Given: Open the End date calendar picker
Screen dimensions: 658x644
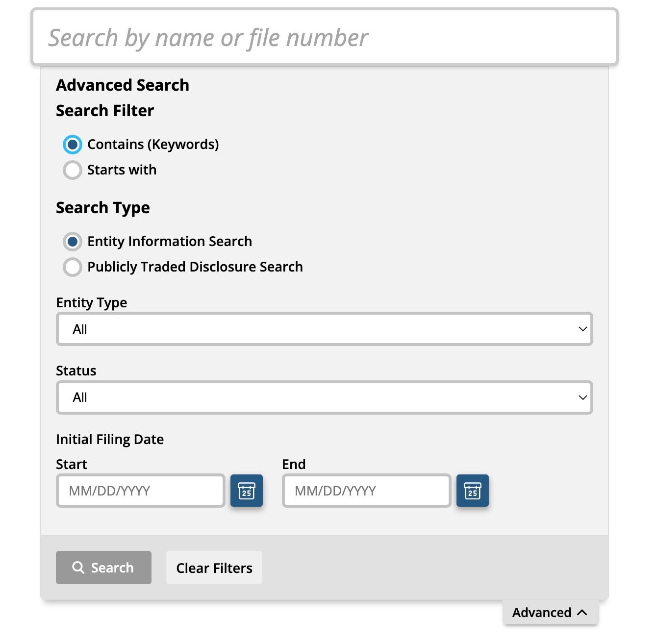Looking at the screenshot, I should coord(473,491).
